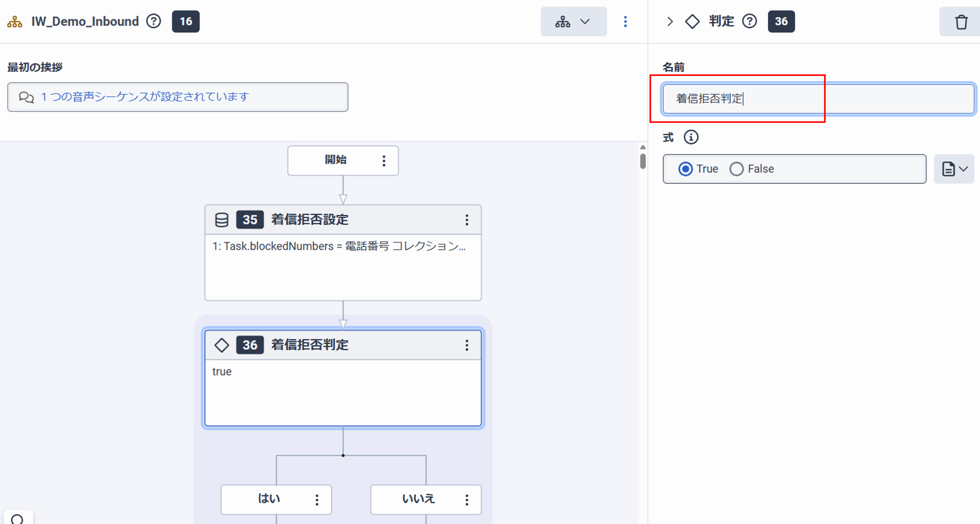Select the True radio button
980x524 pixels.
pos(686,169)
